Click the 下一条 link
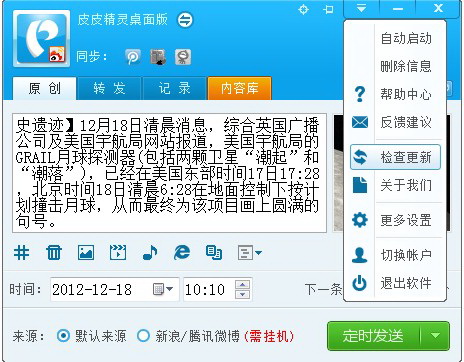The height and width of the screenshot is (362, 464). point(323,289)
